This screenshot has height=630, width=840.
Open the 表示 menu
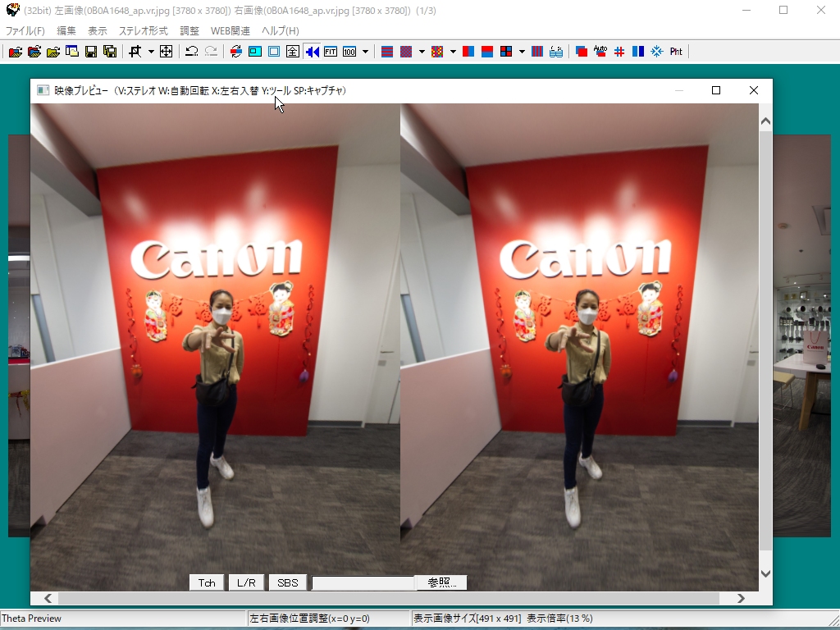click(x=98, y=31)
